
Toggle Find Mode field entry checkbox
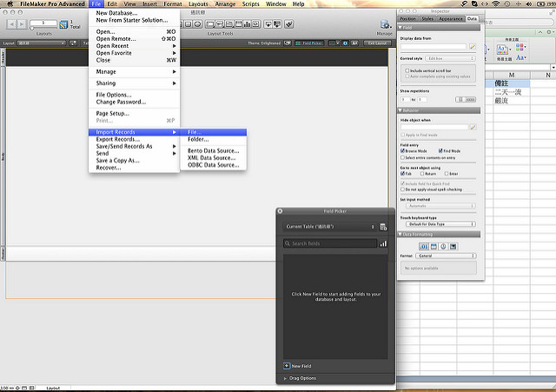click(x=440, y=150)
